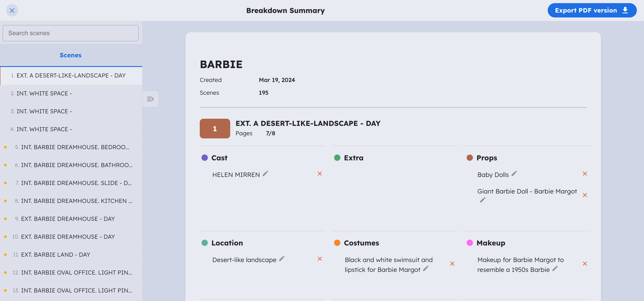The width and height of the screenshot is (644, 301).
Task: Edit the 1950s Barbie makeup entry
Action: 555,269
